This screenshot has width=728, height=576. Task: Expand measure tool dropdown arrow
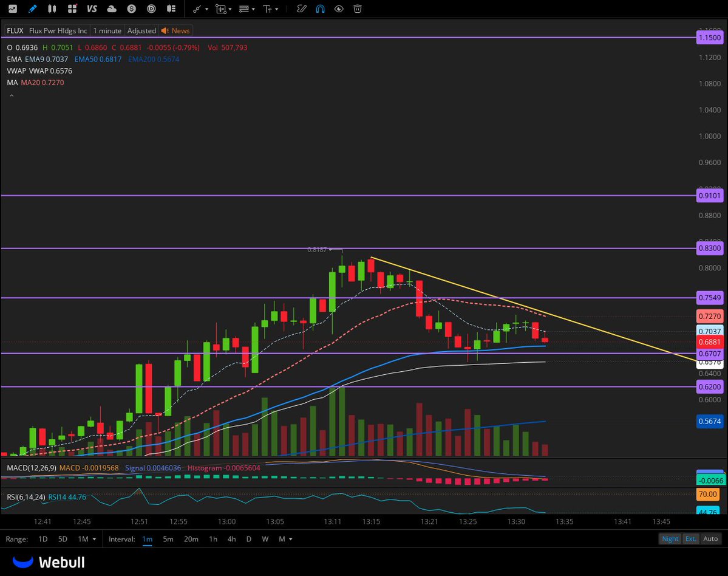(x=230, y=9)
